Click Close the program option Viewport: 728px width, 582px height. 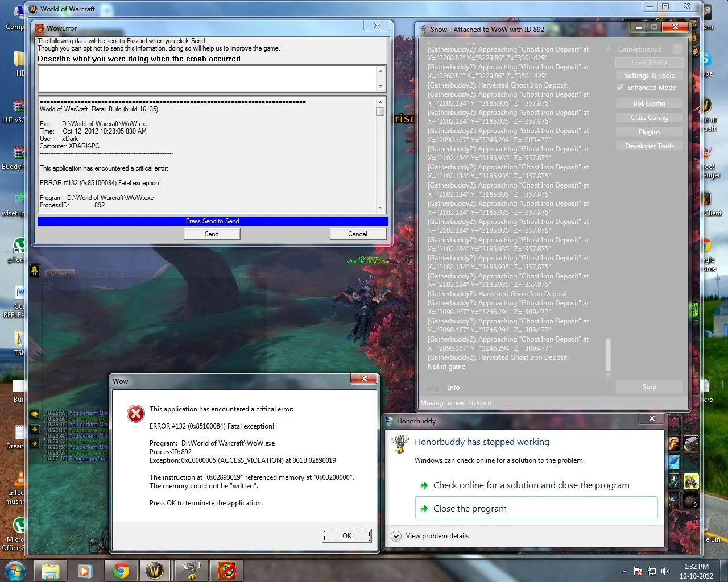point(536,508)
